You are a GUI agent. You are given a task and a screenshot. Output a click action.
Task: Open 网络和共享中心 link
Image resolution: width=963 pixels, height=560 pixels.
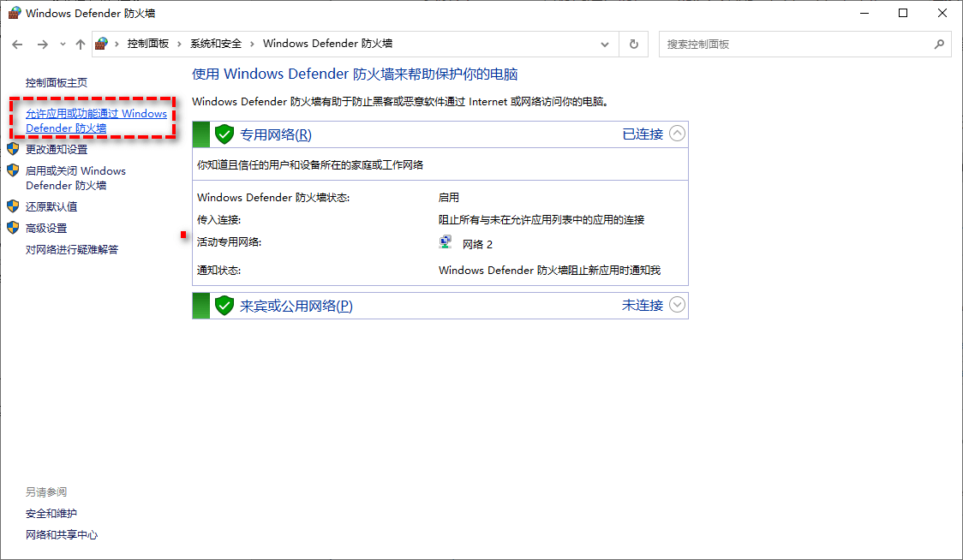[62, 534]
